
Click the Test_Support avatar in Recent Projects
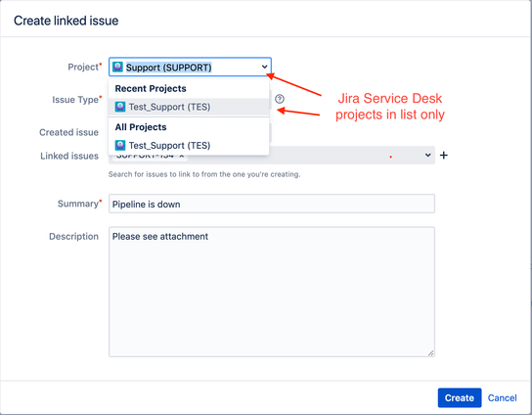[120, 107]
